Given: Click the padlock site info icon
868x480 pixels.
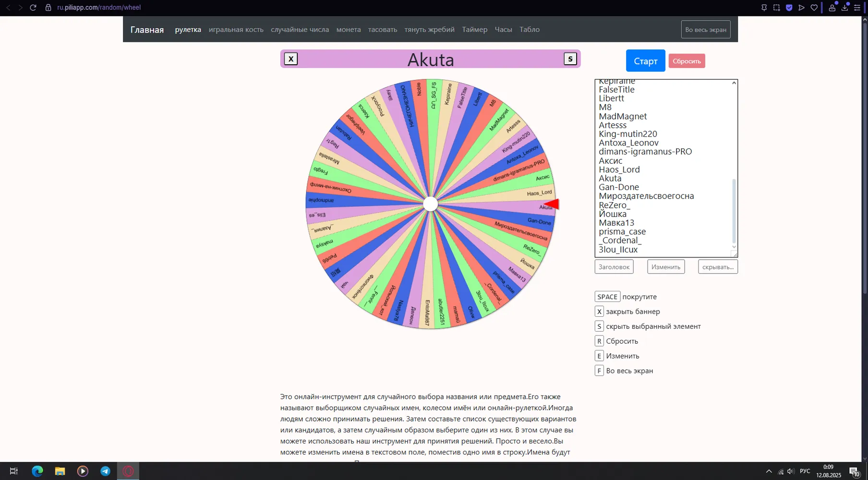Looking at the screenshot, I should (48, 8).
